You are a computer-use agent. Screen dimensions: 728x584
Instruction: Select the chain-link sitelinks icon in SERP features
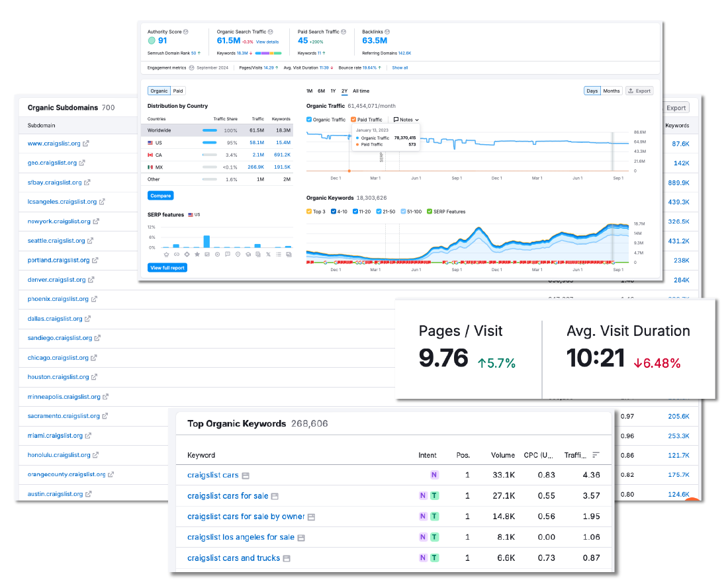coord(177,254)
